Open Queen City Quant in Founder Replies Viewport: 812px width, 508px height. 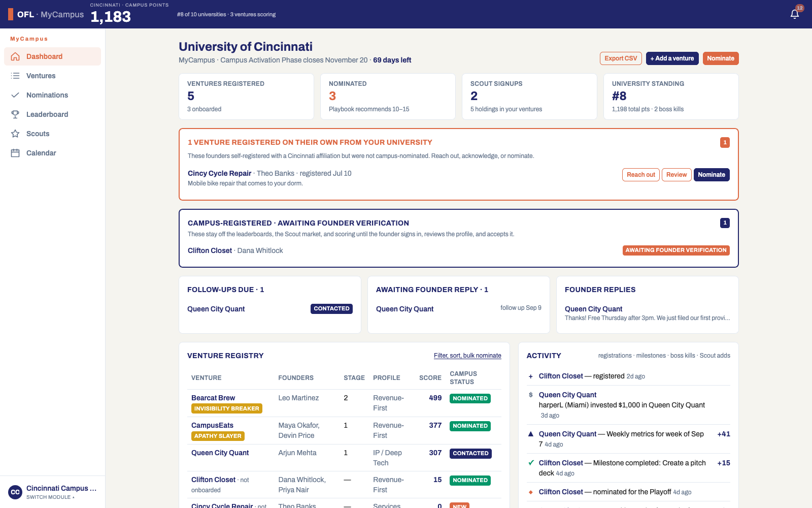pyautogui.click(x=593, y=309)
